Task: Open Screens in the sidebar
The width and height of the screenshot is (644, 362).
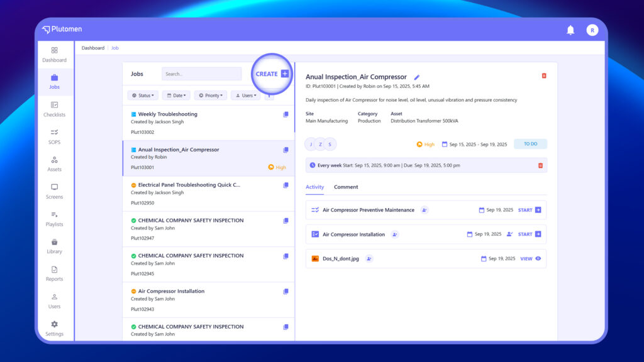Action: tap(54, 191)
